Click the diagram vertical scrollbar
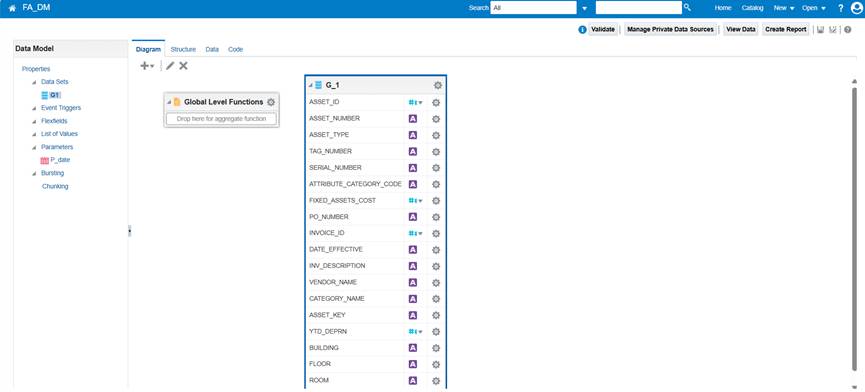Screen dimensions: 865x392 pyautogui.click(x=855, y=228)
